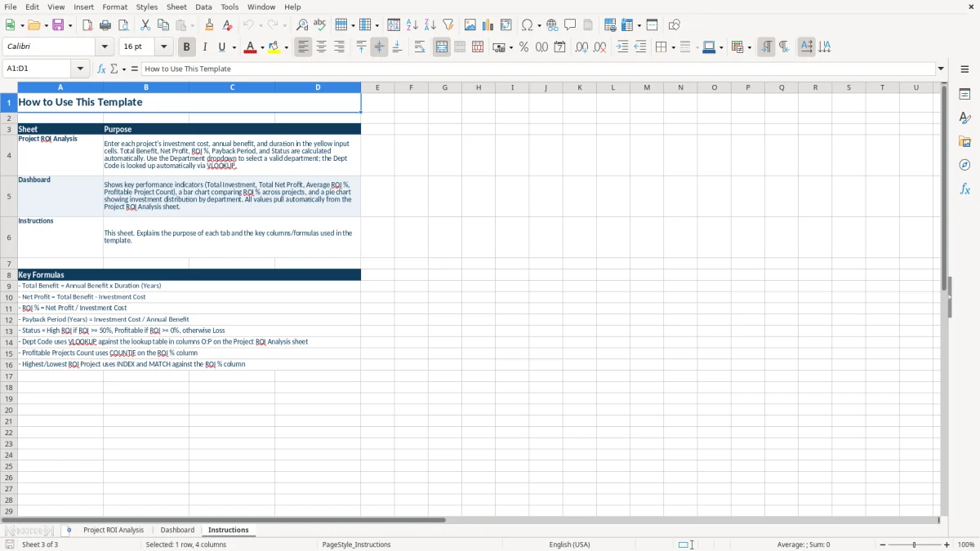Toggle Align Left
The height and width of the screenshot is (551, 980).
pos(303,47)
